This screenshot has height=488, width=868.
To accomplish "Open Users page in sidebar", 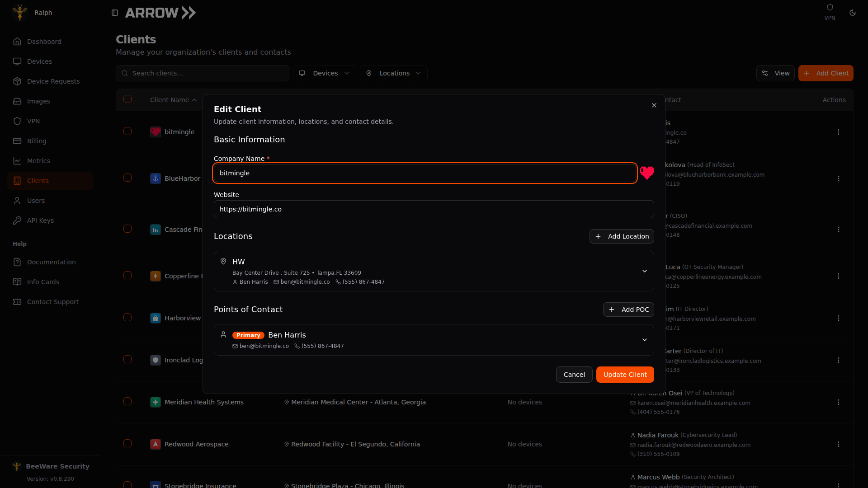I will tap(51, 201).
